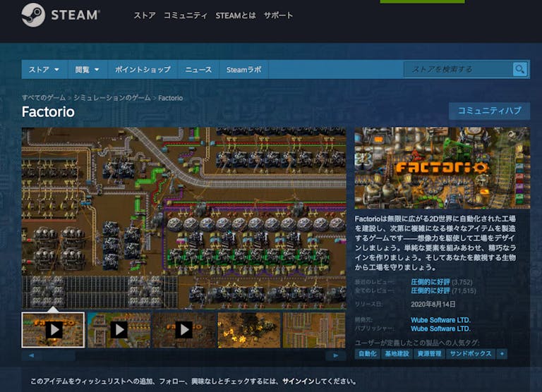Viewport: 542px width, 392px height.
Task: Click the Factorio header capsule image
Action: pos(442,168)
